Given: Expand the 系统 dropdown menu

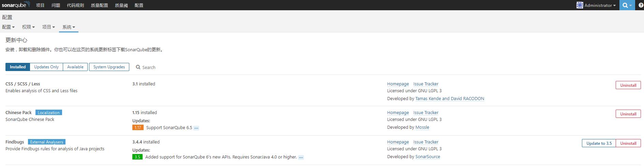Looking at the screenshot, I should point(69,27).
